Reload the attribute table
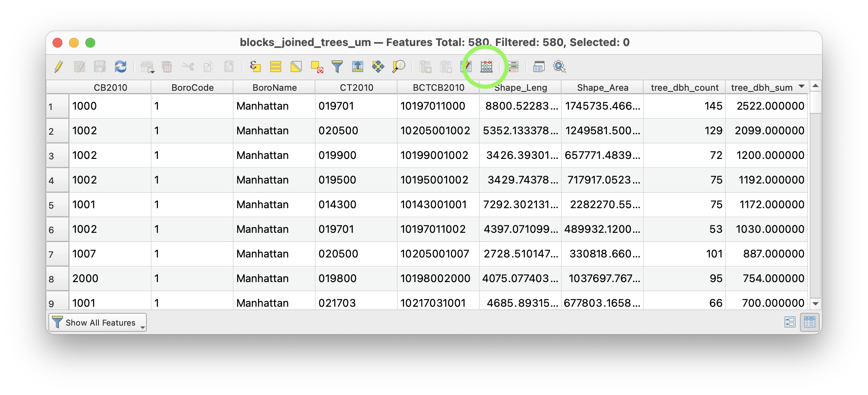868x395 pixels. coord(121,67)
